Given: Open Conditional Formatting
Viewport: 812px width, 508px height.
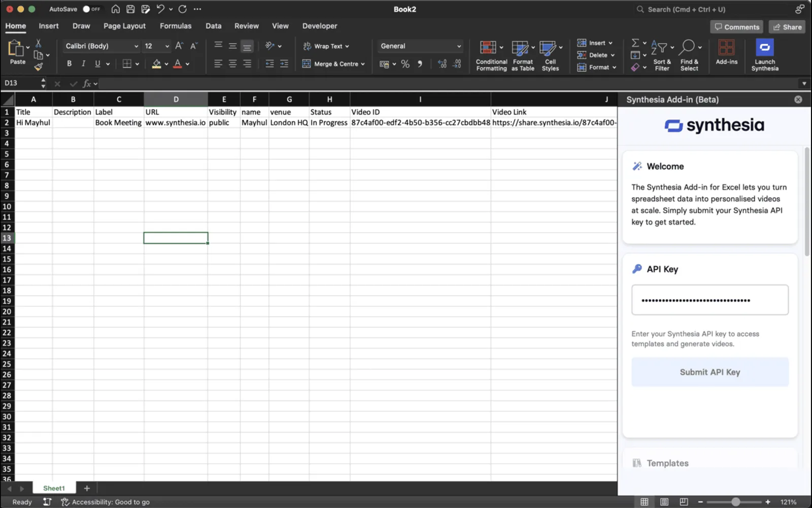Looking at the screenshot, I should [x=491, y=55].
